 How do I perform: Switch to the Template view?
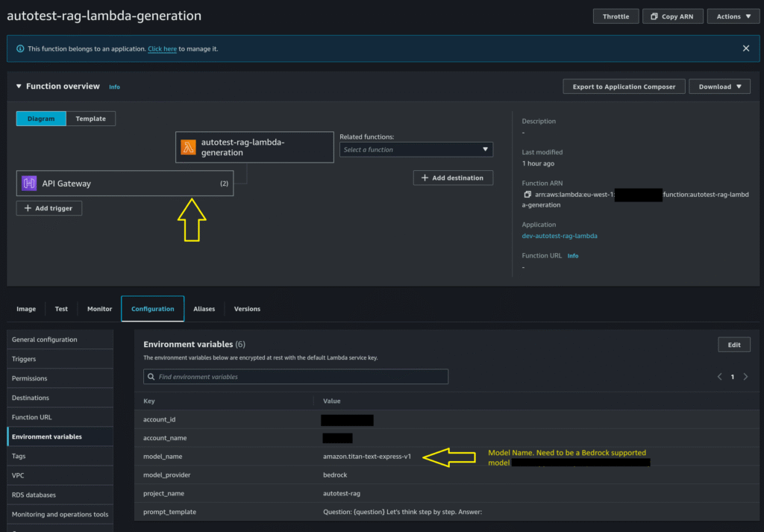90,119
